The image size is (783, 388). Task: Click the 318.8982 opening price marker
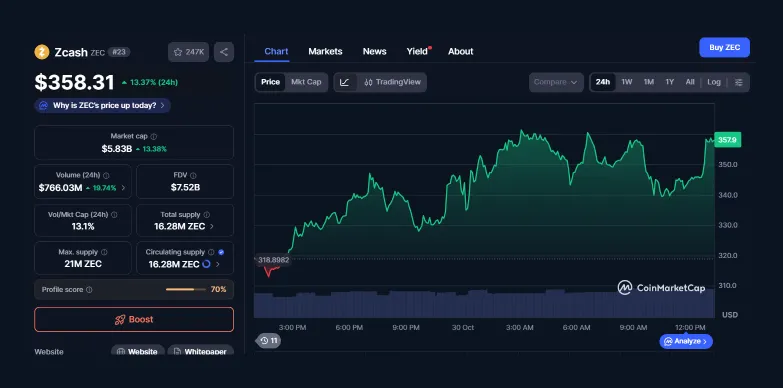coord(273,260)
